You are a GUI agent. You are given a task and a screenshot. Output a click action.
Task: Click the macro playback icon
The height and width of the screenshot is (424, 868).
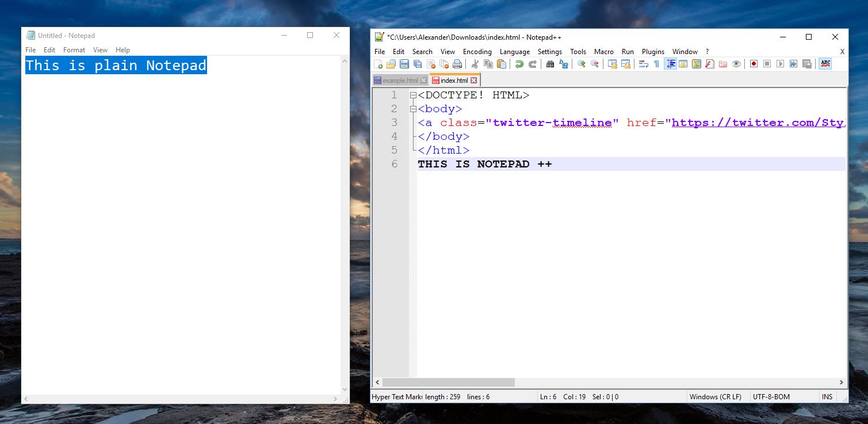[x=780, y=64]
